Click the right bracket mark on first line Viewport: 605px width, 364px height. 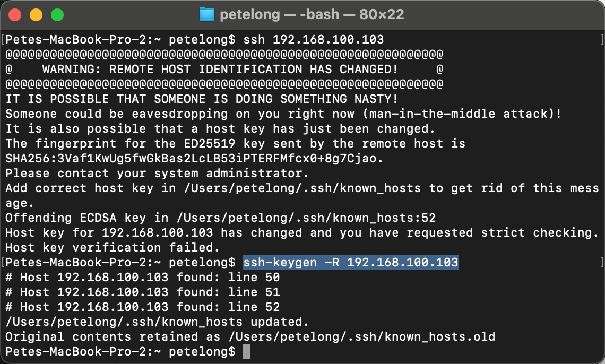pos(601,40)
